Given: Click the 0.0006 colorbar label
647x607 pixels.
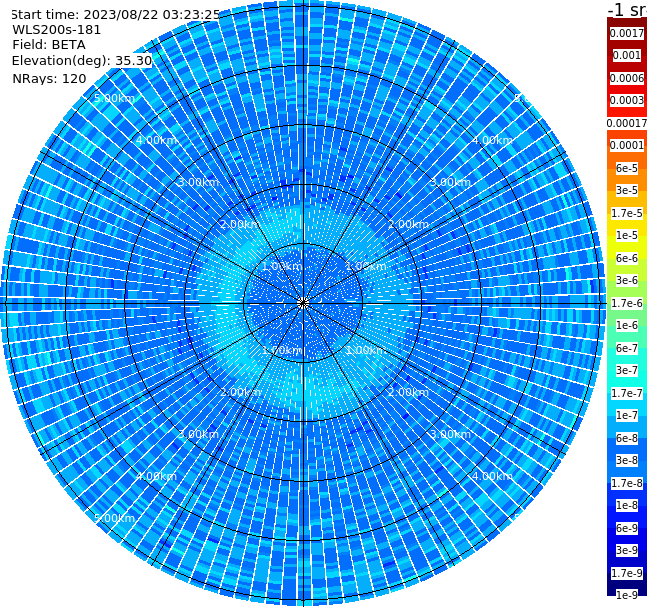Looking at the screenshot, I should [627, 78].
